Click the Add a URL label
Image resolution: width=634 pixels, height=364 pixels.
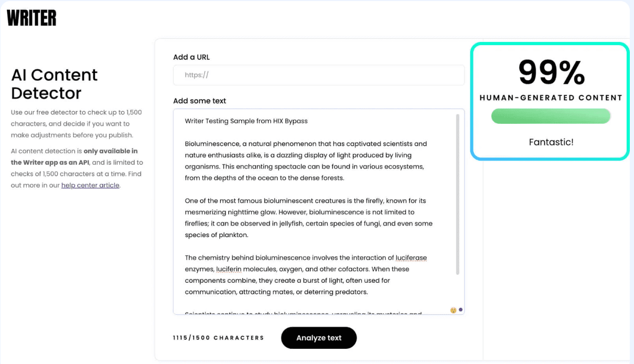pyautogui.click(x=191, y=57)
